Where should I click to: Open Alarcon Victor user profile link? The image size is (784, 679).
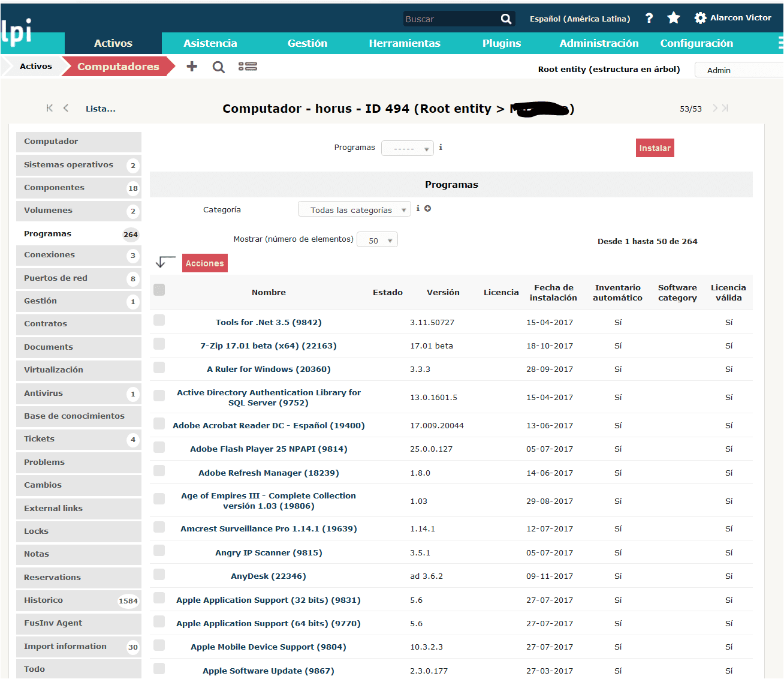741,18
